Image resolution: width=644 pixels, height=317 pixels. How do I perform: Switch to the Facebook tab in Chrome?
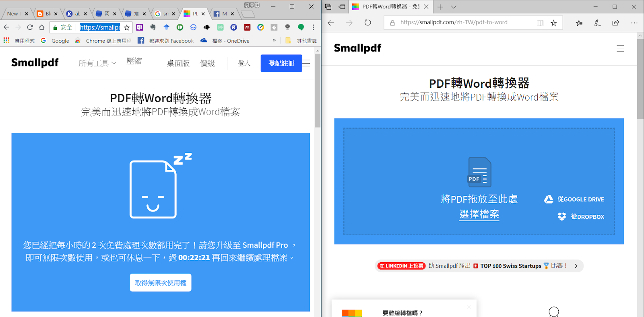[x=224, y=14]
